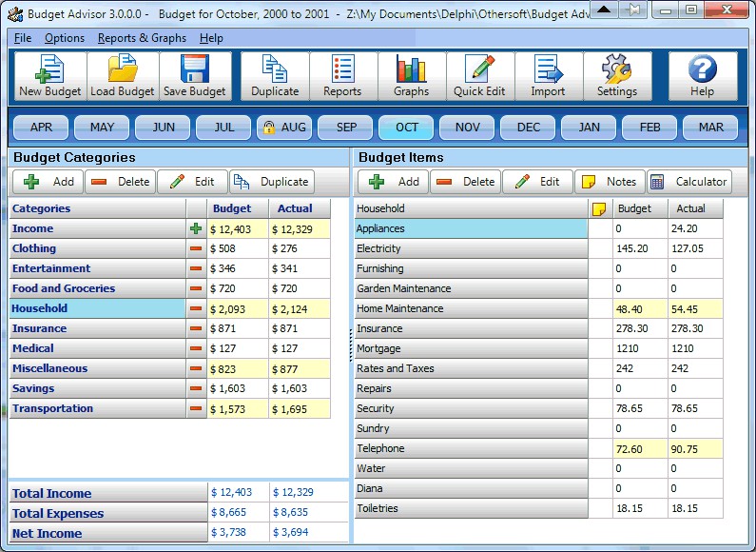The height and width of the screenshot is (552, 756).
Task: Click the red minus beside Food and Groceries
Action: tap(196, 288)
